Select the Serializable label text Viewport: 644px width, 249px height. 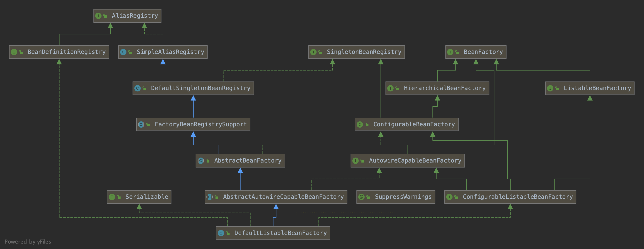click(x=147, y=197)
